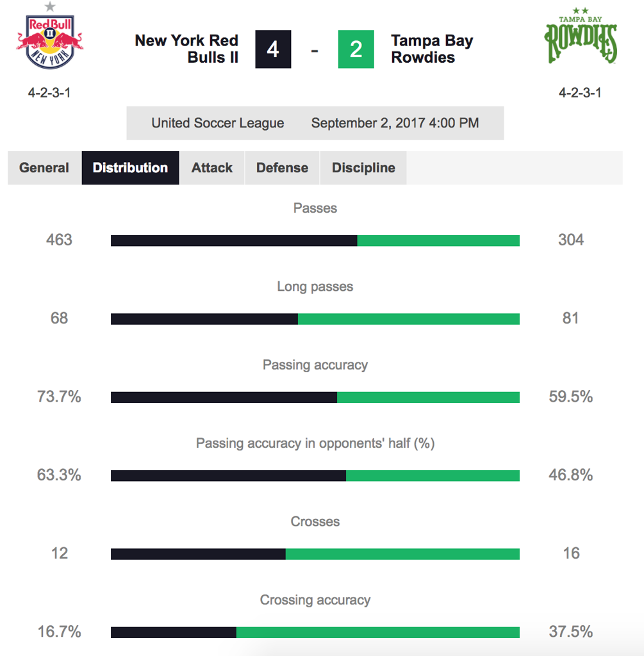Click the Tampa Bay Rowdies team name
Image resolution: width=644 pixels, height=656 pixels.
click(433, 49)
